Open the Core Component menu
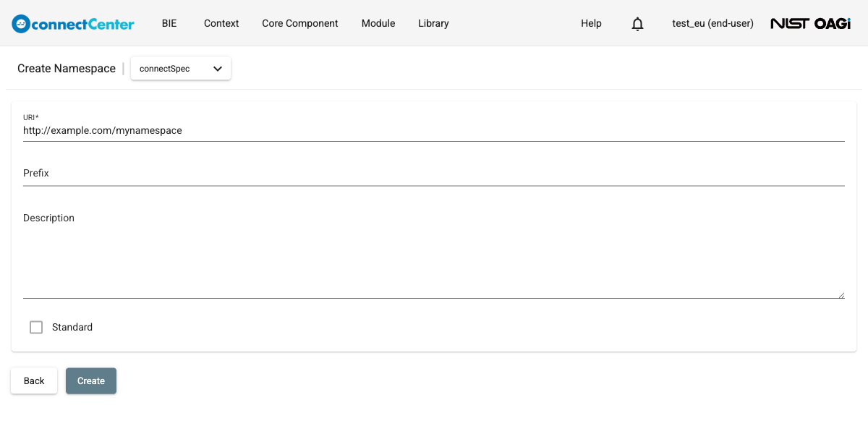 [300, 23]
